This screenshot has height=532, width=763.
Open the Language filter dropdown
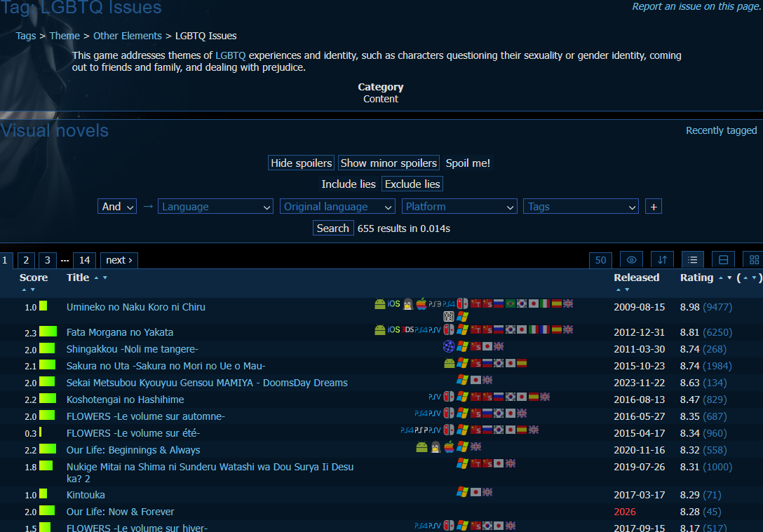[x=215, y=207]
